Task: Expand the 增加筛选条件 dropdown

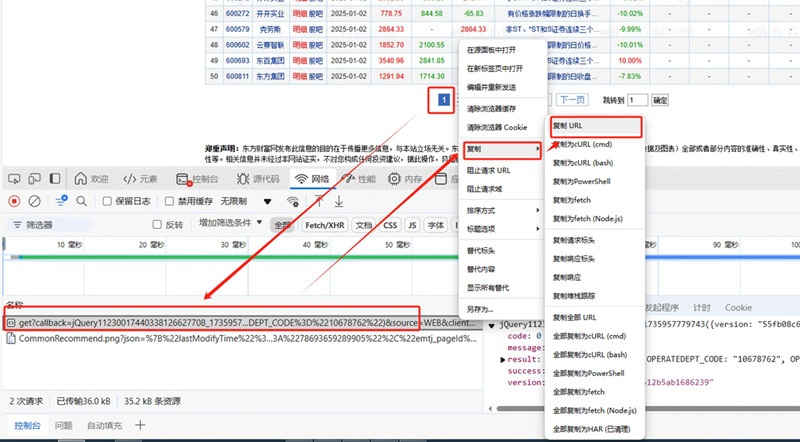Action: click(231, 223)
